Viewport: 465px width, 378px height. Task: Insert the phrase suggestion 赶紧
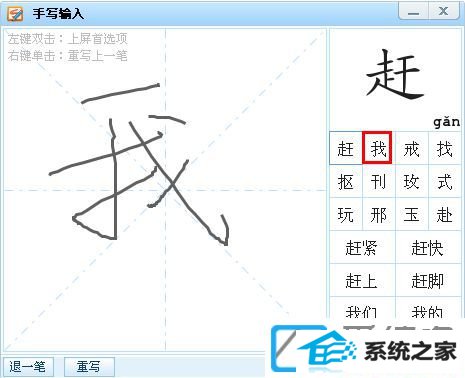pos(362,247)
